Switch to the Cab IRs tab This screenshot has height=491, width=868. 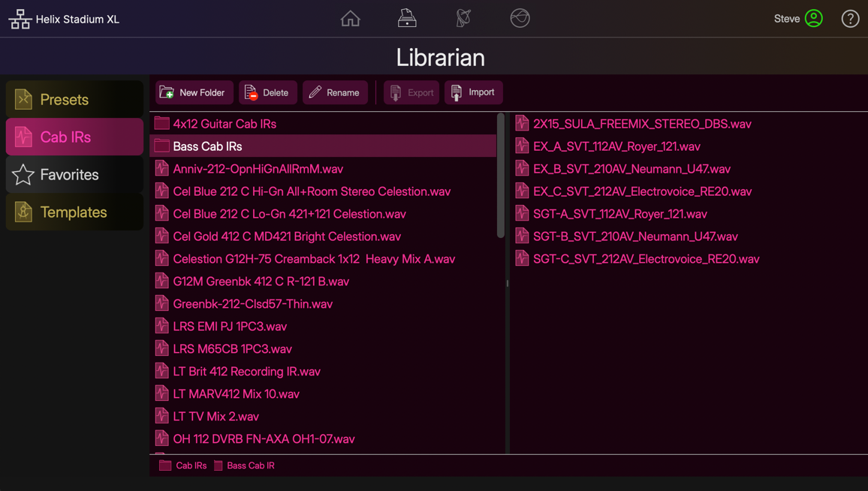pyautogui.click(x=74, y=137)
